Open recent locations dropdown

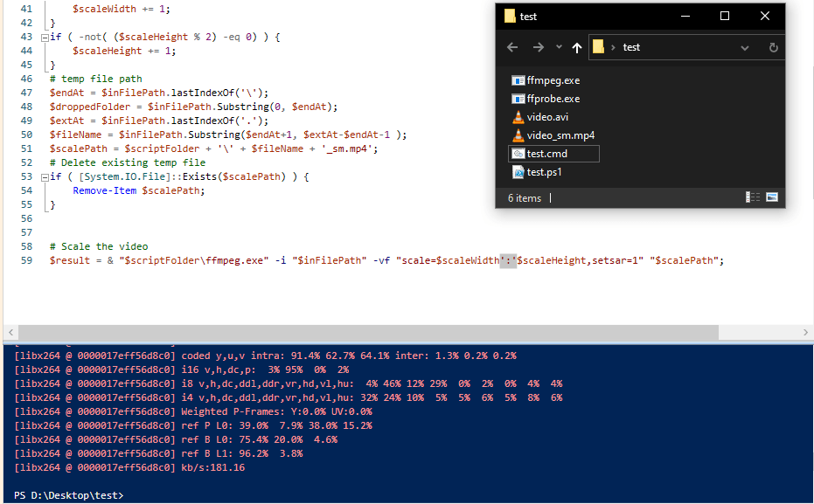tap(559, 47)
